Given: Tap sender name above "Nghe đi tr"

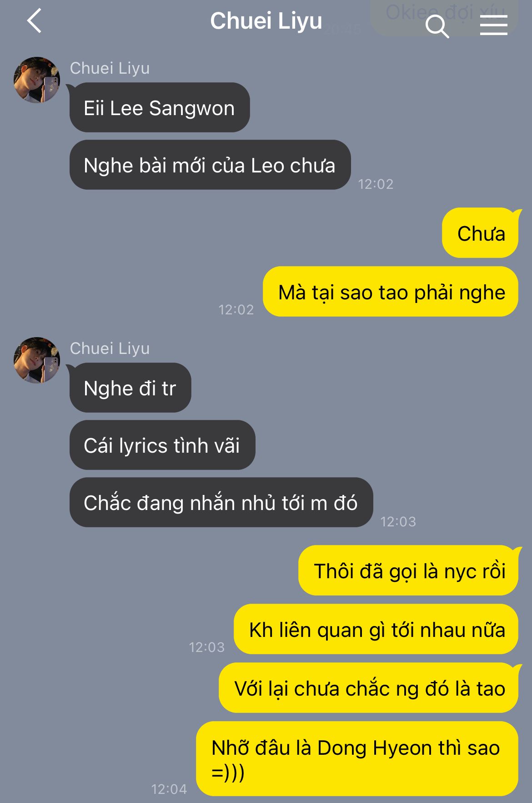Looking at the screenshot, I should tap(110, 348).
